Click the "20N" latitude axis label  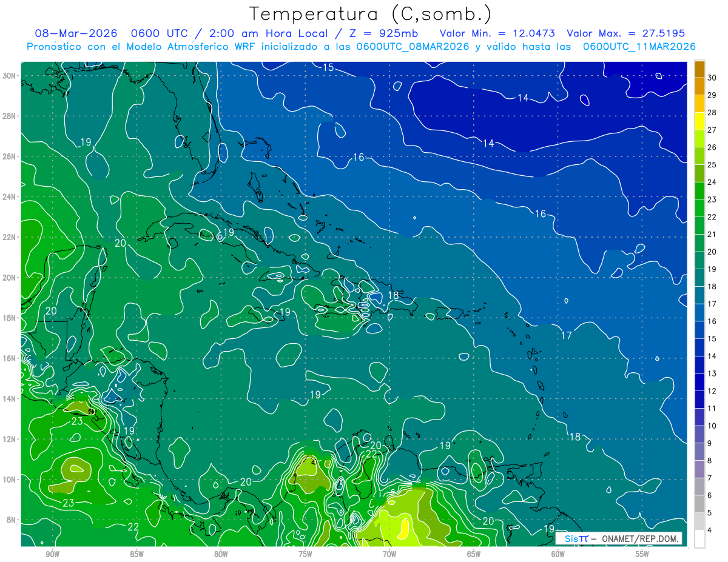[x=10, y=278]
